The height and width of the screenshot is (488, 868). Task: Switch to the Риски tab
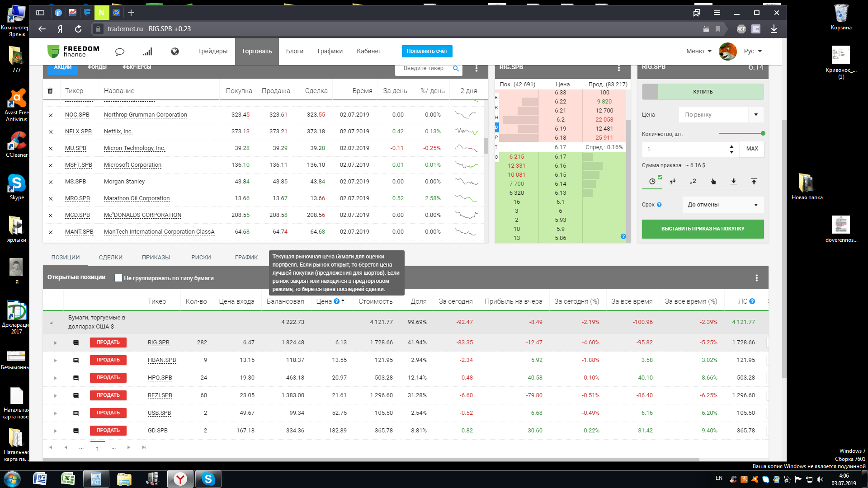coord(201,258)
